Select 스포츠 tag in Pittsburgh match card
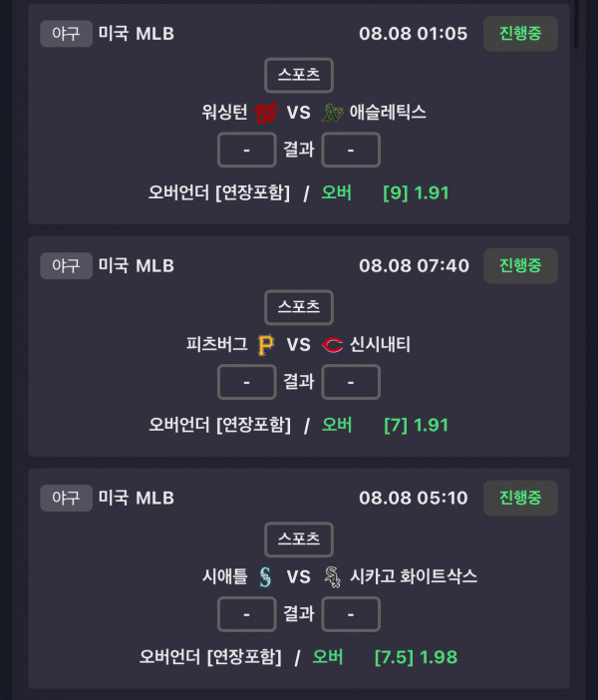The image size is (598, 700). click(299, 307)
